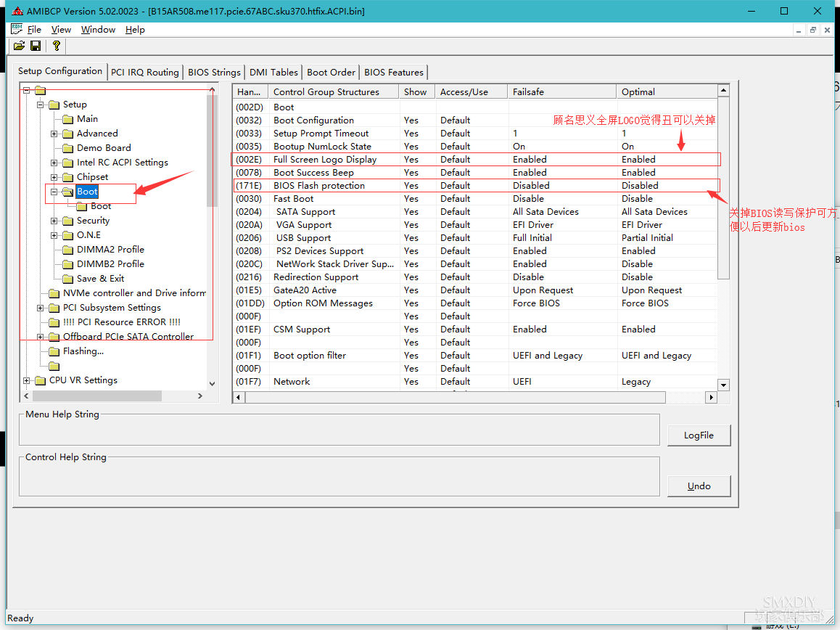Image resolution: width=840 pixels, height=630 pixels.
Task: Click the Save floppy disk toolbar icon
Action: click(x=36, y=46)
